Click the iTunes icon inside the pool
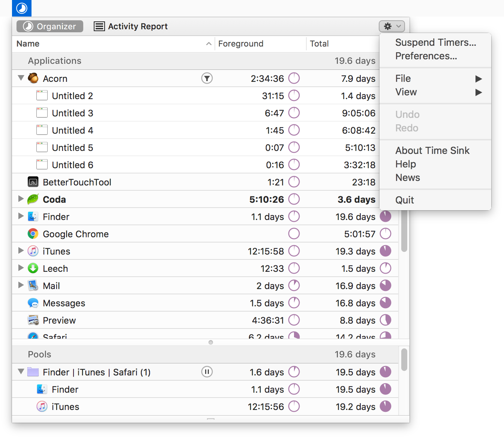504x446 pixels. 42,406
